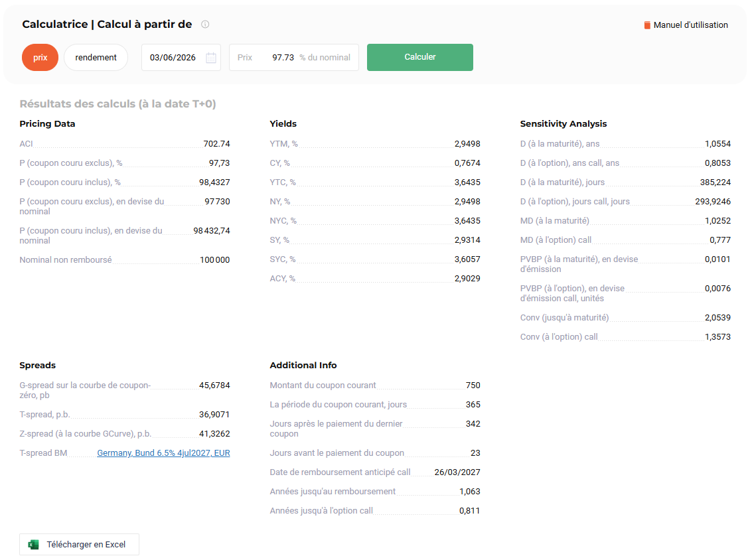
Task: Open the calendar date picker icon
Action: 210,58
